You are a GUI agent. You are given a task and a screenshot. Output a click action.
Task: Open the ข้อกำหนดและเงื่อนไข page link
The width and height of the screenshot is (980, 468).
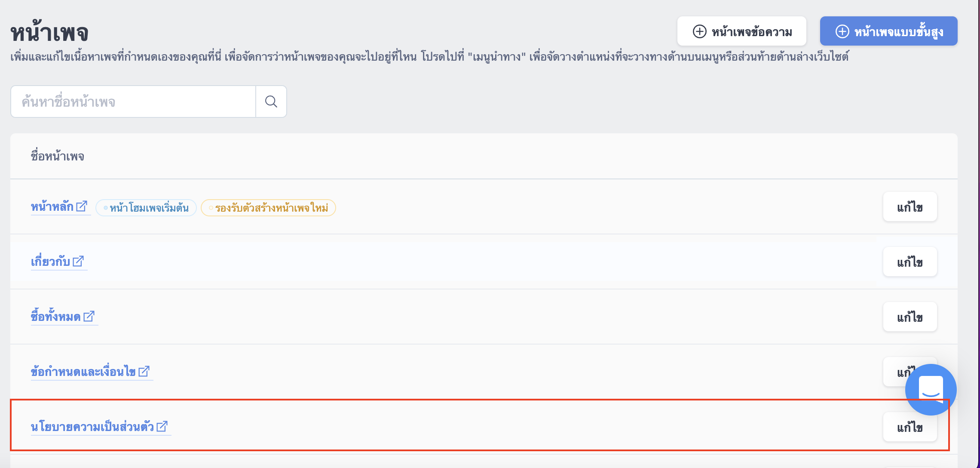pyautogui.click(x=83, y=372)
